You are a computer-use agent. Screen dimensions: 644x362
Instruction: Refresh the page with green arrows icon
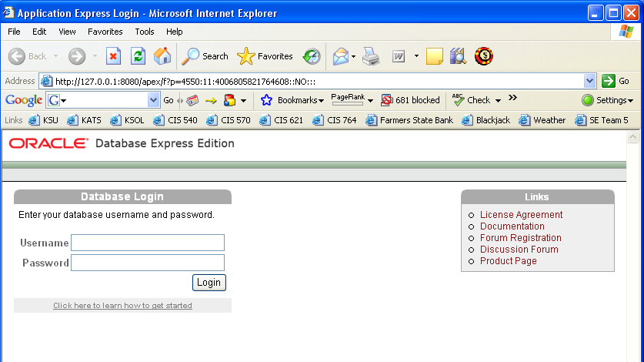coord(138,56)
